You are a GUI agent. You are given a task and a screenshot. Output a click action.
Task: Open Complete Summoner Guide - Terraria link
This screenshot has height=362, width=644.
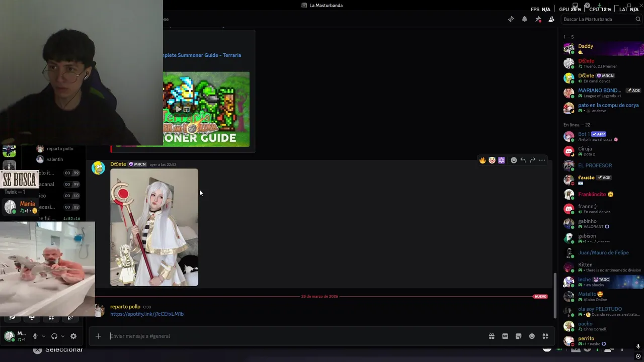click(x=202, y=55)
